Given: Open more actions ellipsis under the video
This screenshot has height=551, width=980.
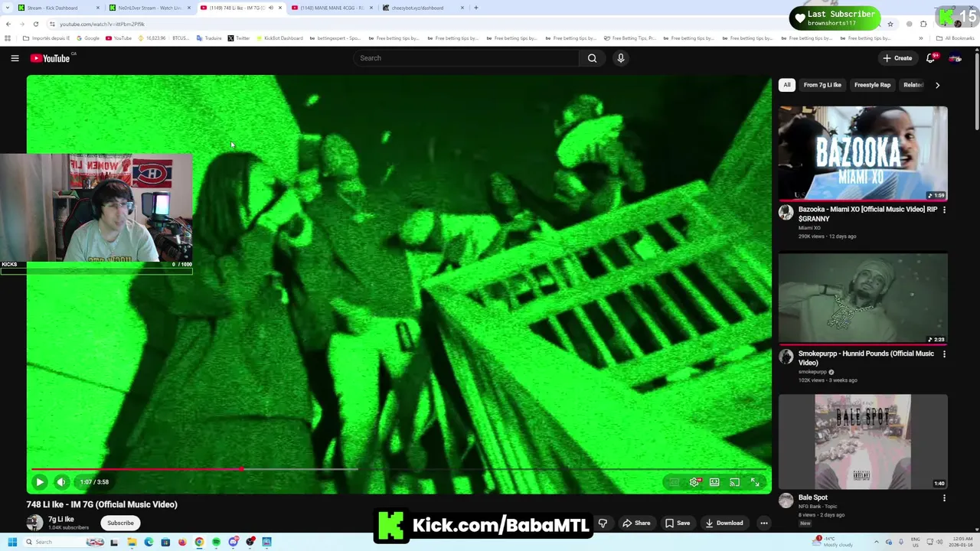Looking at the screenshot, I should (x=764, y=523).
